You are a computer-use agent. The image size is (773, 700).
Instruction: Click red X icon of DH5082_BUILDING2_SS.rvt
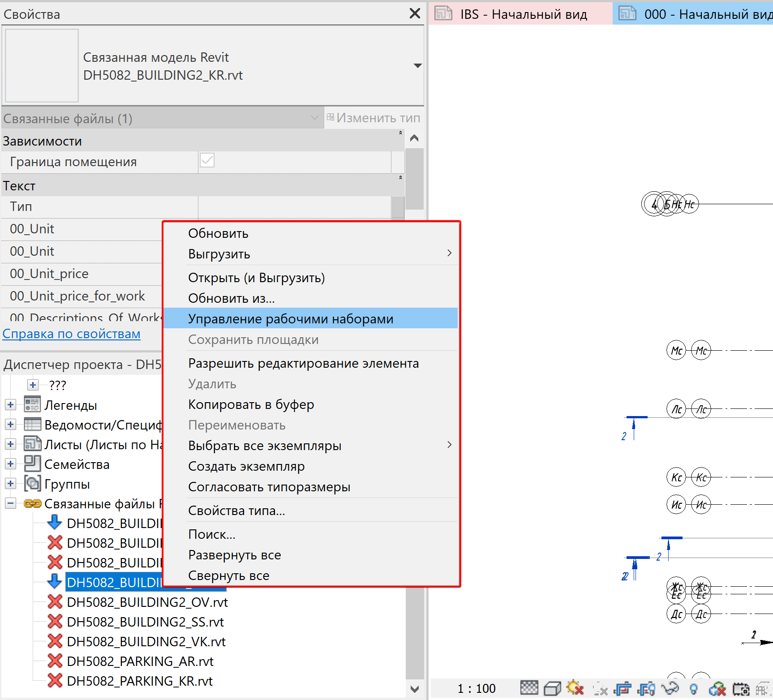[x=55, y=621]
